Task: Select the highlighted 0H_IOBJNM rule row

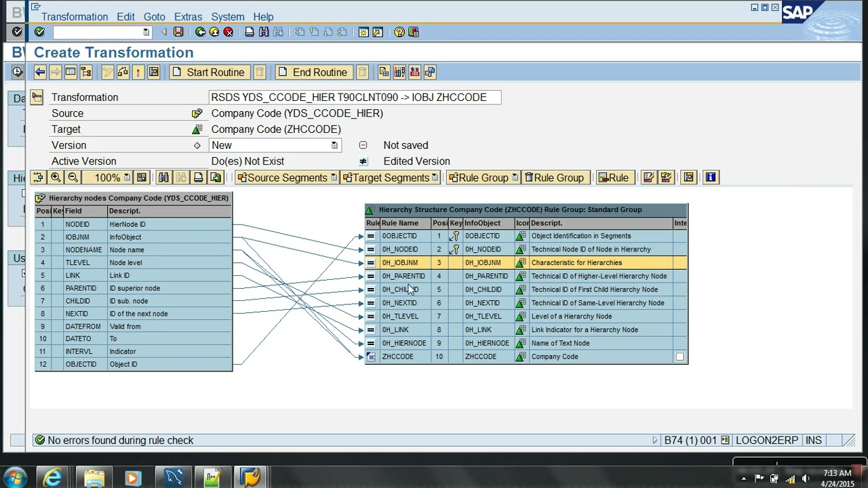Action: 526,262
